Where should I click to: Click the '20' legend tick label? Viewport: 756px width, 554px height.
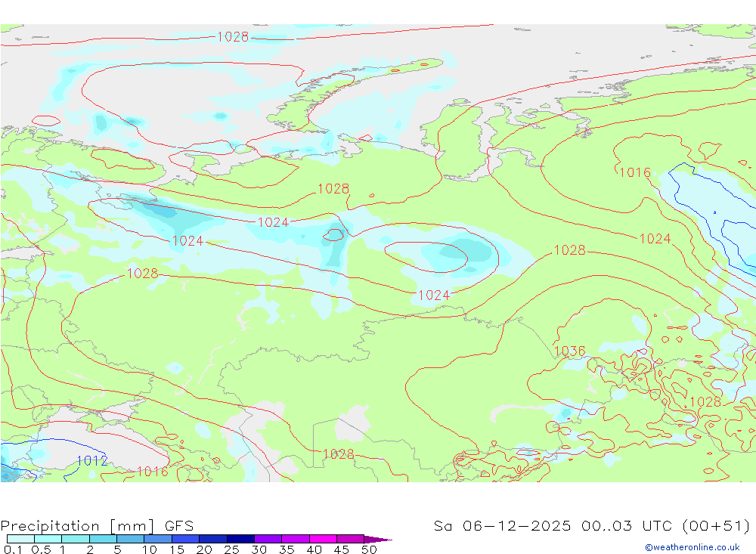204,549
